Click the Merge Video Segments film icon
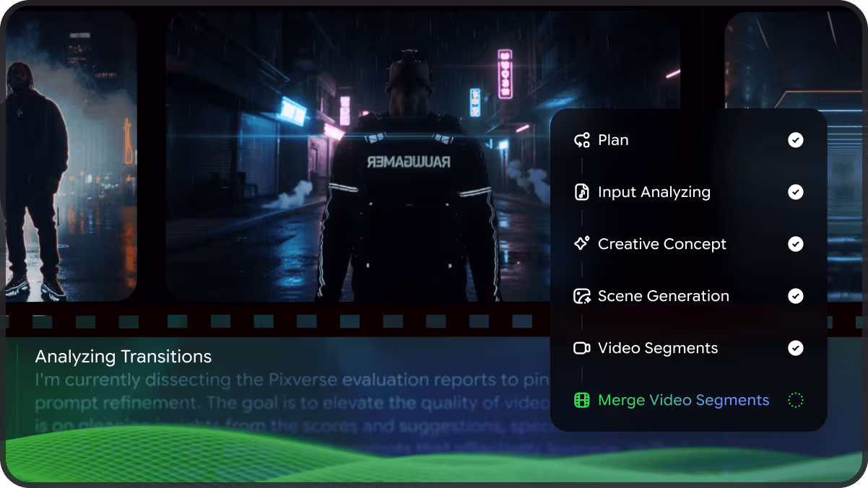 [x=582, y=400]
